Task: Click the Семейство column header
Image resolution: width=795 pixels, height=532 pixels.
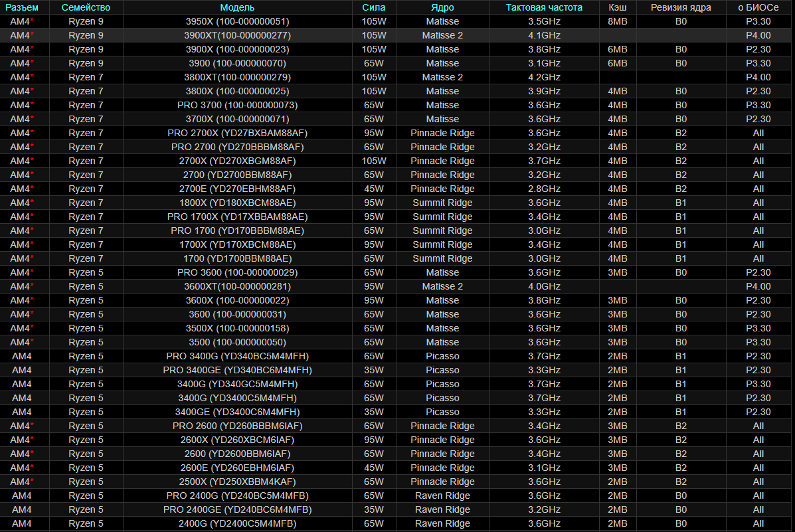Action: (x=86, y=7)
